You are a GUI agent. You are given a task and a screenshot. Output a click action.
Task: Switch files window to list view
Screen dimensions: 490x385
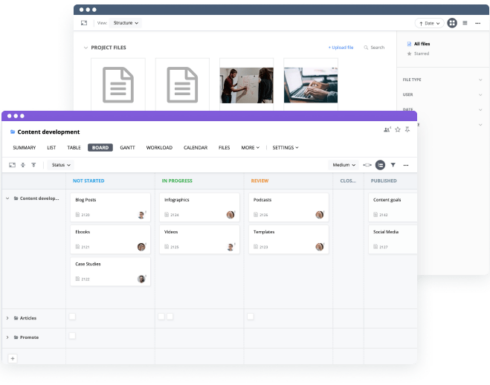[465, 23]
